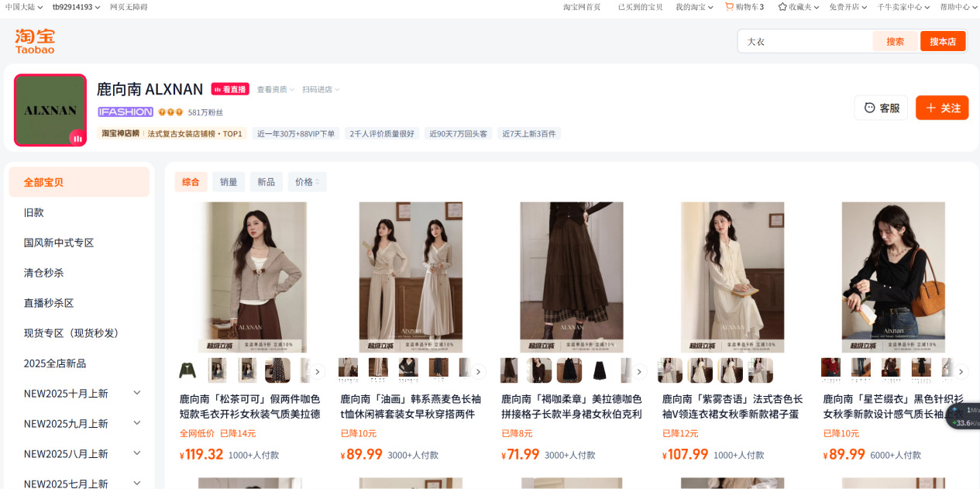This screenshot has width=980, height=489.
Task: Open 已买到的宝贝 link
Action: (640, 7)
